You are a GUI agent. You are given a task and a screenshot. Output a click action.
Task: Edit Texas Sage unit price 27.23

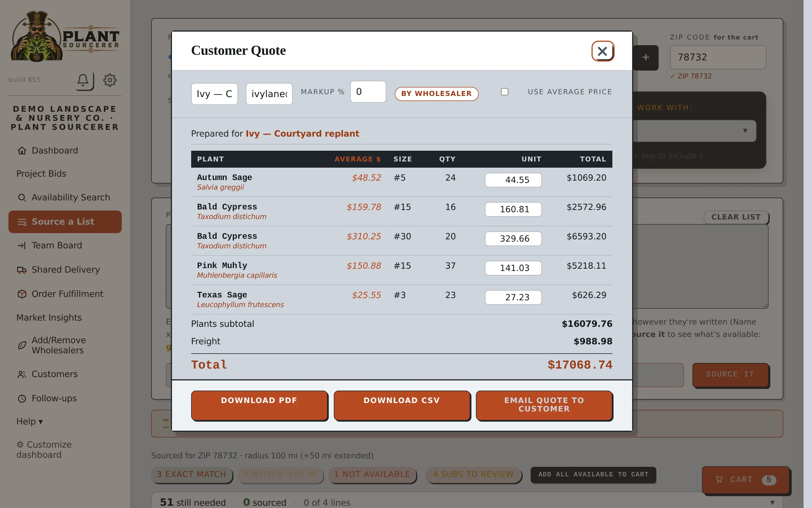click(x=513, y=297)
